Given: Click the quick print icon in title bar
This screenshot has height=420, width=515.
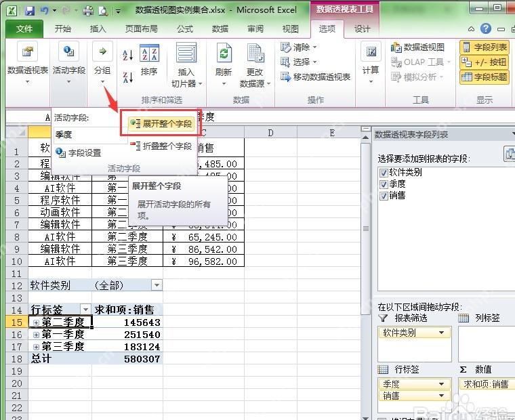Looking at the screenshot, I should pos(87,11).
